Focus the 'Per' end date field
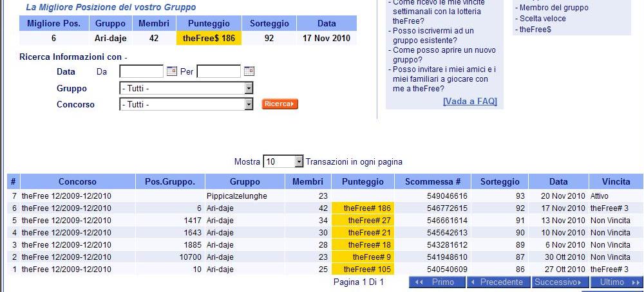This screenshot has height=292, width=644. [218, 71]
